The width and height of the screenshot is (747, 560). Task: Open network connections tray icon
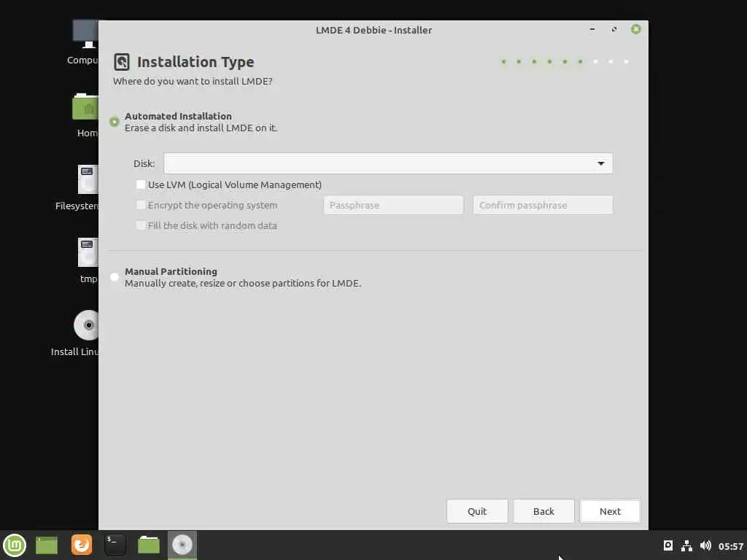pos(686,545)
